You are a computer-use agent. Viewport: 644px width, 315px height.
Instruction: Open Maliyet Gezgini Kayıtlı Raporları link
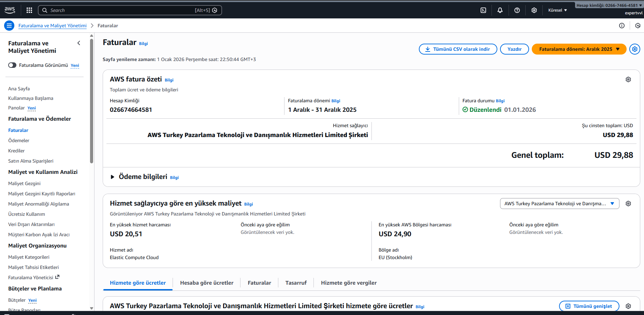point(42,194)
